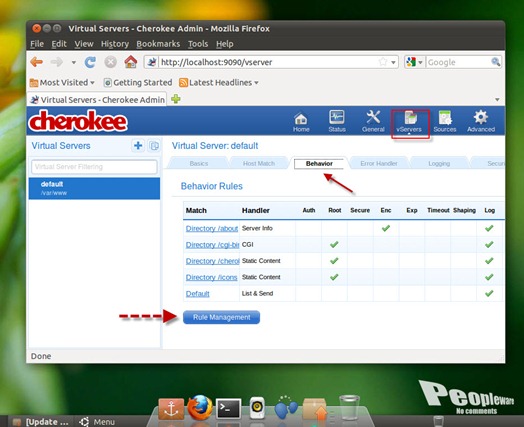Viewport: 524px width, 427px height.
Task: Open the Directory /icons rule
Action: 211,277
